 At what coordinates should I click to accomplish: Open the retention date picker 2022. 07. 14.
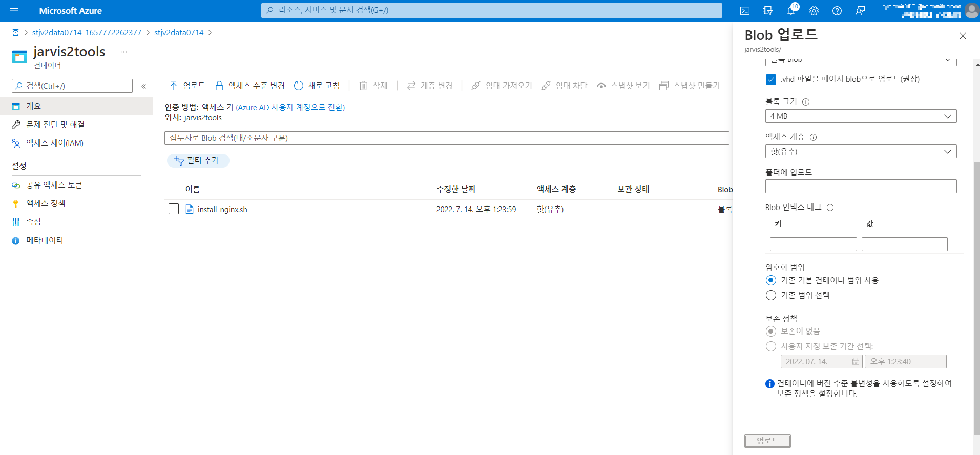[822, 362]
